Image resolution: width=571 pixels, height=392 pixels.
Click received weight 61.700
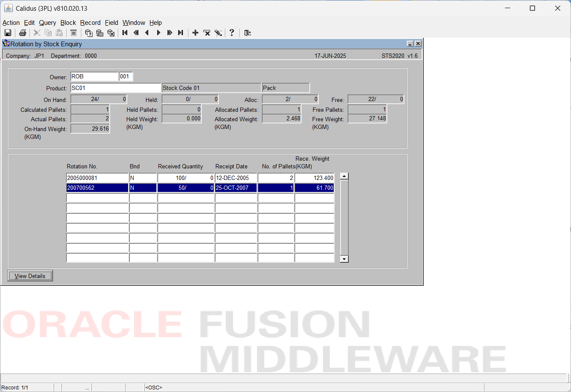pyautogui.click(x=314, y=188)
